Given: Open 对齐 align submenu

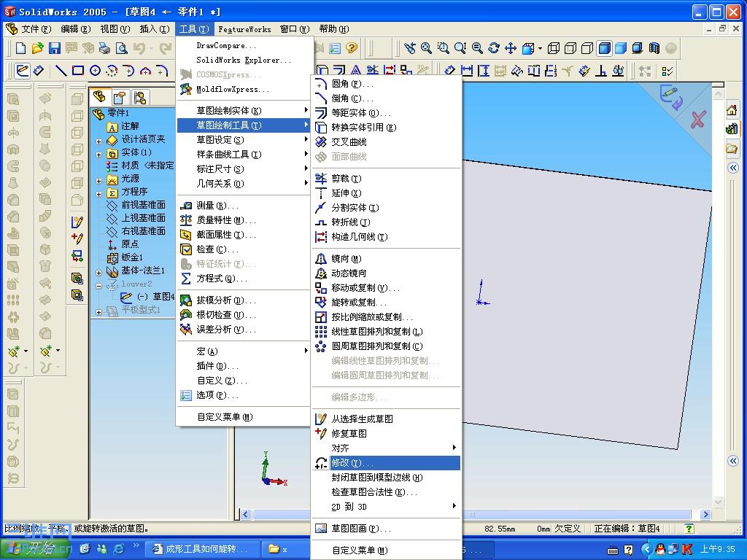Looking at the screenshot, I should click(x=387, y=448).
